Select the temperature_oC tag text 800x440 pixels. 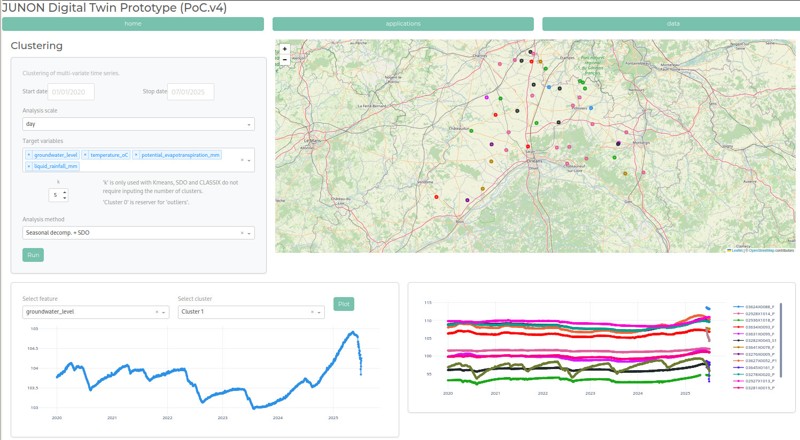[109, 155]
